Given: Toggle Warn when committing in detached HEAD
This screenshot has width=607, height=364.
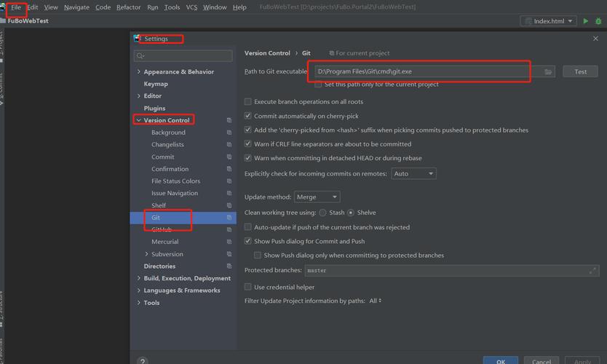Looking at the screenshot, I should [247, 158].
